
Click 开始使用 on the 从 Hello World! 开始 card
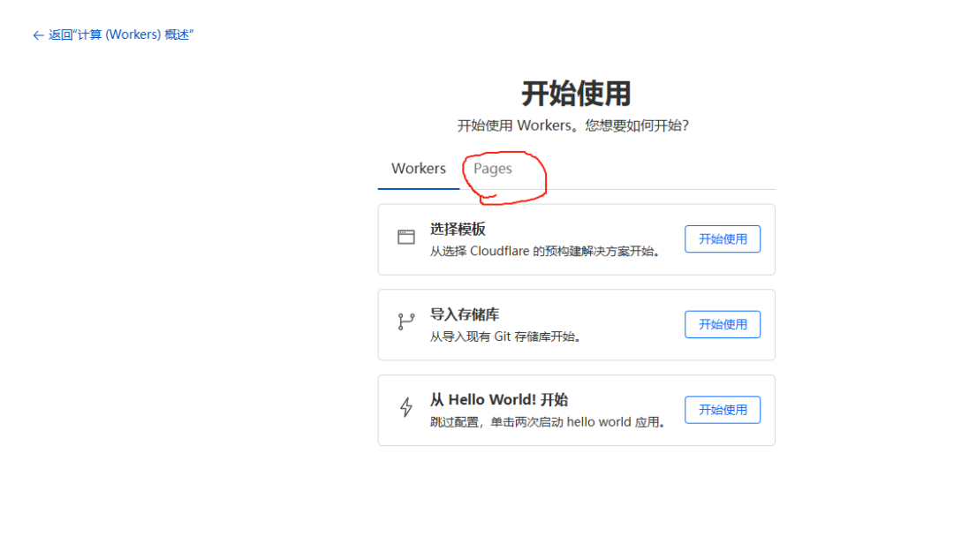723,409
